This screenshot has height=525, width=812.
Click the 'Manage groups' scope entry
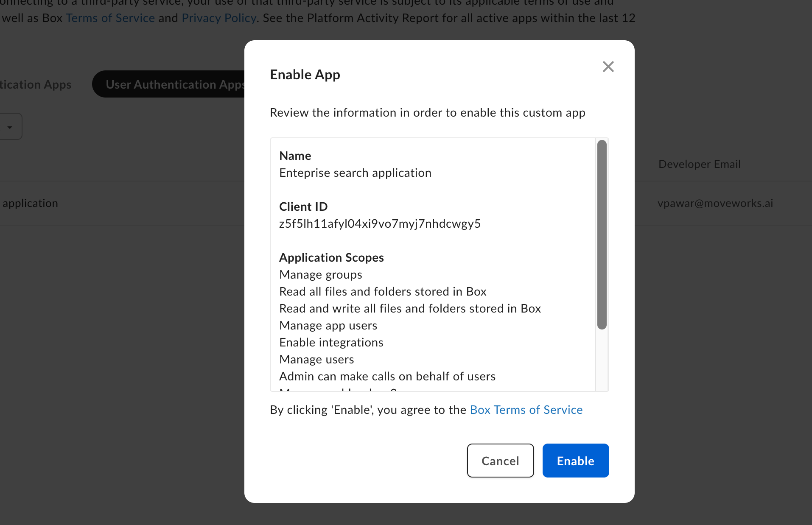[321, 274]
